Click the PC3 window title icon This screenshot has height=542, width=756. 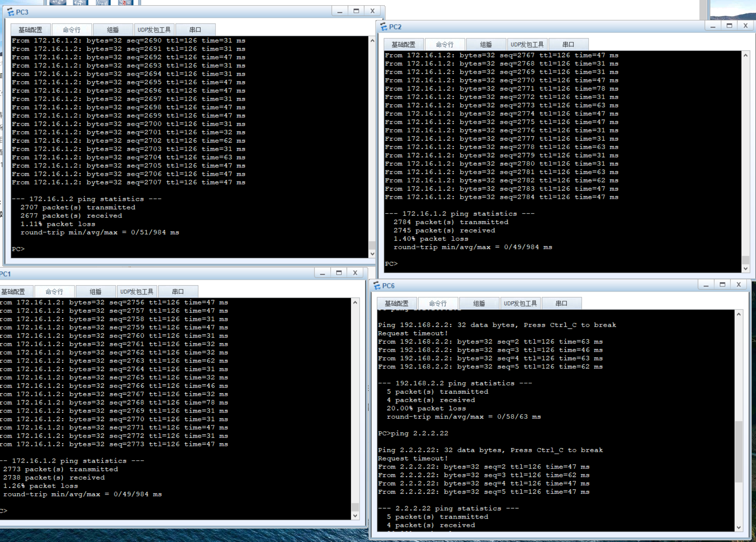tap(11, 12)
